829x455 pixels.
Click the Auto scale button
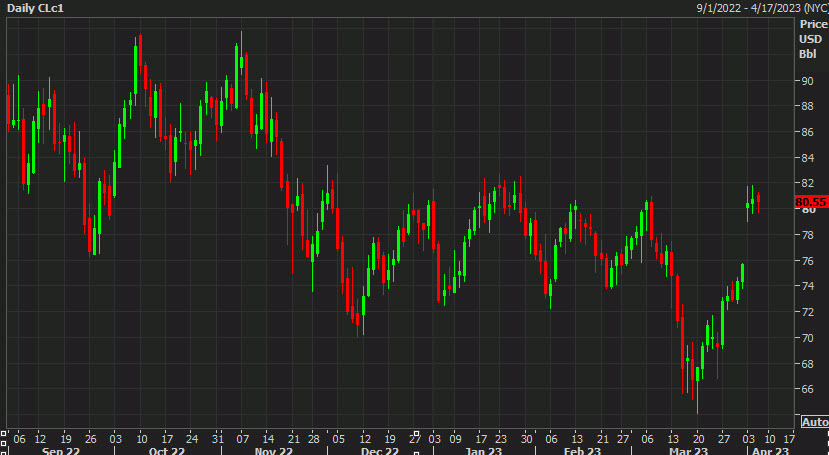point(815,422)
